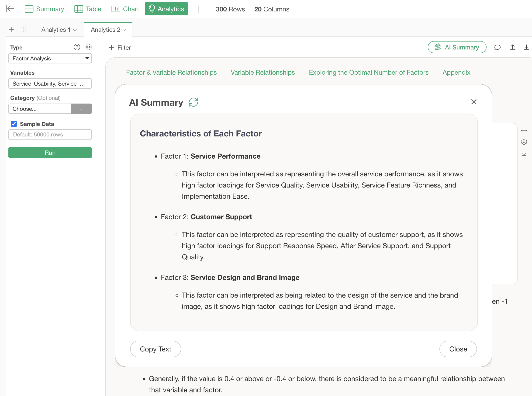The height and width of the screenshot is (396, 532).
Task: Click the Sample Data rows input field
Action: coord(50,135)
